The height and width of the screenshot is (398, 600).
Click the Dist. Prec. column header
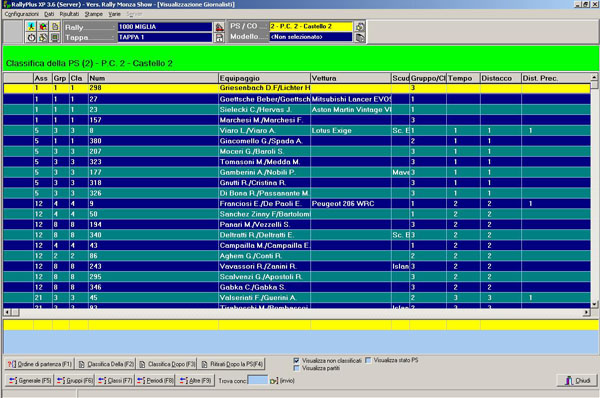[556, 78]
